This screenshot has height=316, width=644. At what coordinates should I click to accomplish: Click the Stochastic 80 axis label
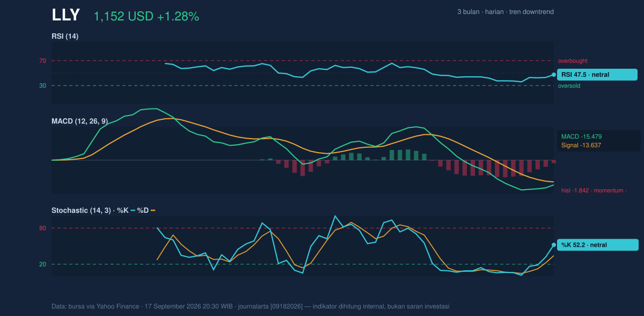pyautogui.click(x=42, y=228)
